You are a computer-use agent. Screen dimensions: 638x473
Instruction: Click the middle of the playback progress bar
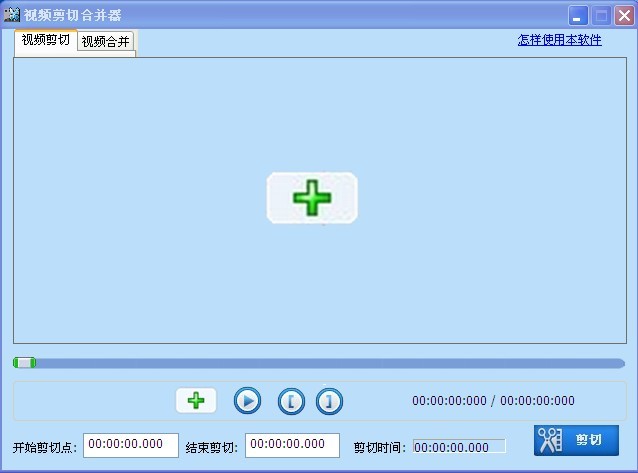tap(319, 363)
